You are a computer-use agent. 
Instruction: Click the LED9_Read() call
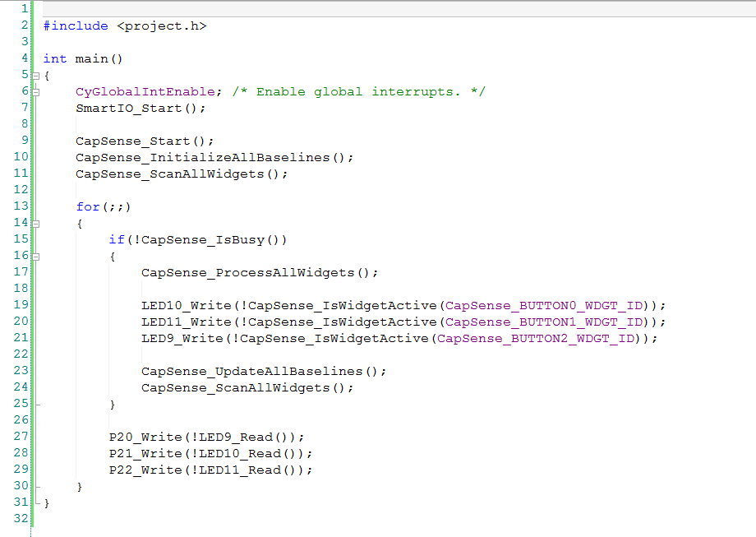(x=243, y=436)
